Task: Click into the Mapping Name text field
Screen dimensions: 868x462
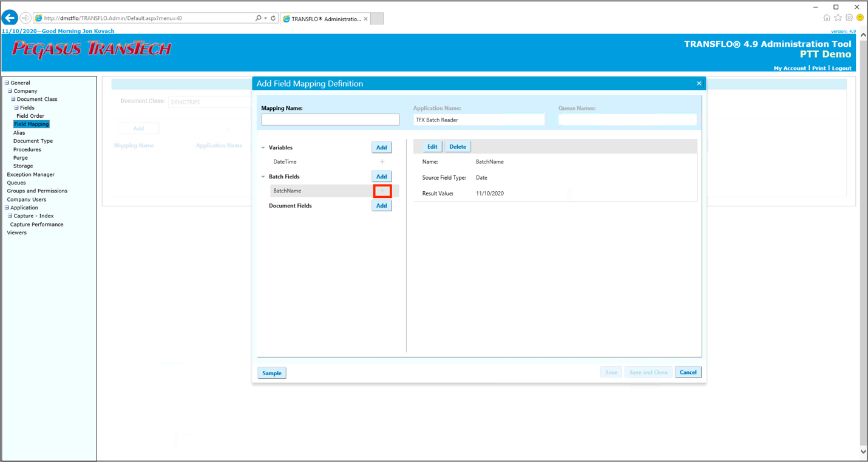Action: point(330,120)
